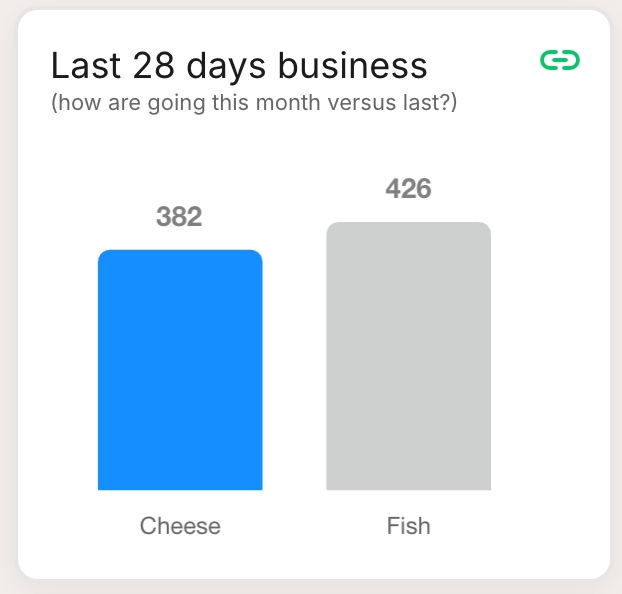
Task: Select the blue Cheese bar
Action: (x=180, y=370)
